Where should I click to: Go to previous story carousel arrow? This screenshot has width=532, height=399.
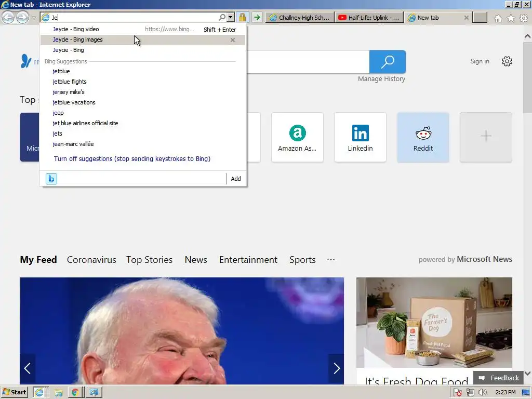(28, 368)
